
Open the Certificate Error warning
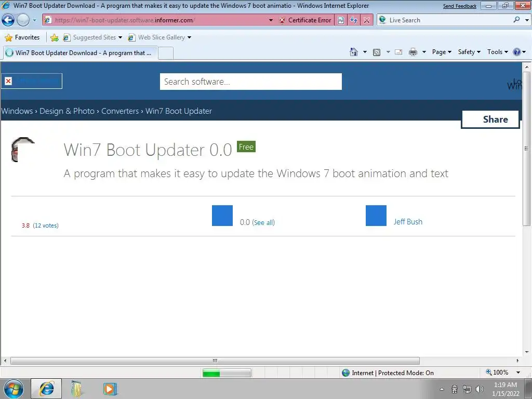coord(305,20)
